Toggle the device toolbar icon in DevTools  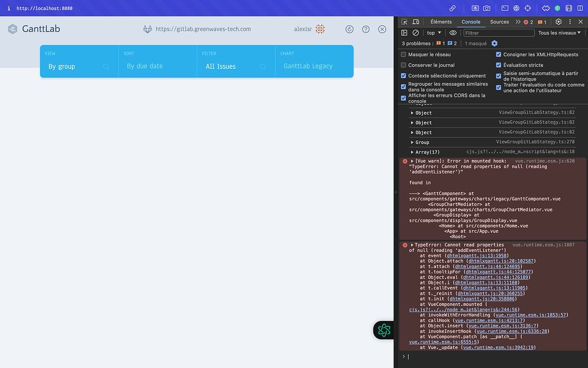click(x=416, y=22)
